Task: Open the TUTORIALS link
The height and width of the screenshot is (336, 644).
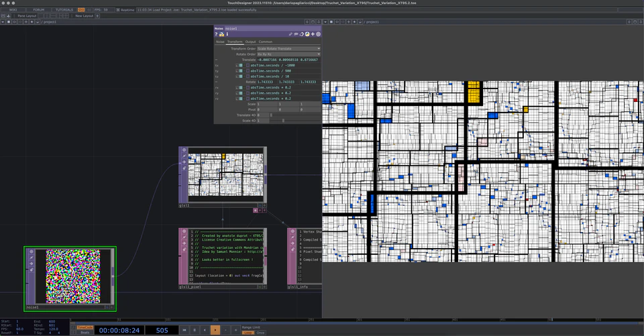Action: 64,9
